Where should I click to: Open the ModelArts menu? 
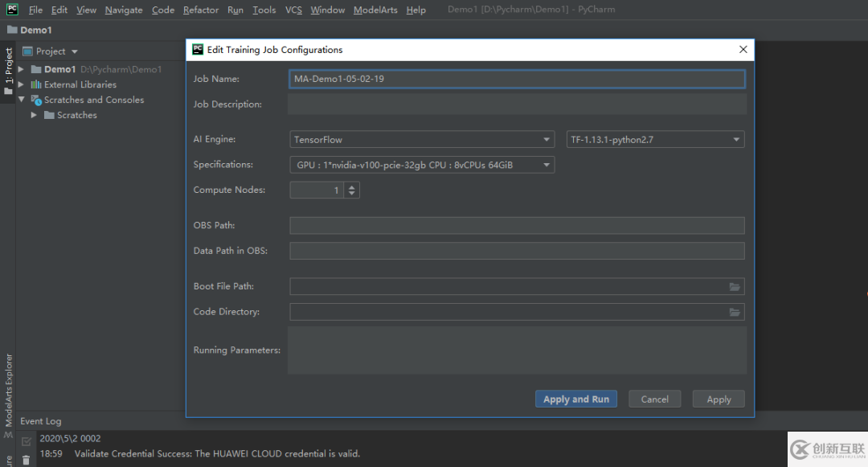pos(375,10)
